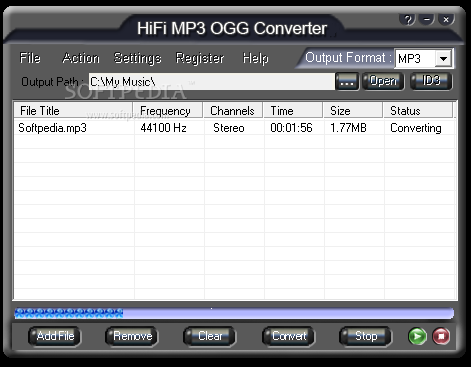Image resolution: width=471 pixels, height=367 pixels.
Task: Click the MP3 value in Output Format box
Action: 409,59
